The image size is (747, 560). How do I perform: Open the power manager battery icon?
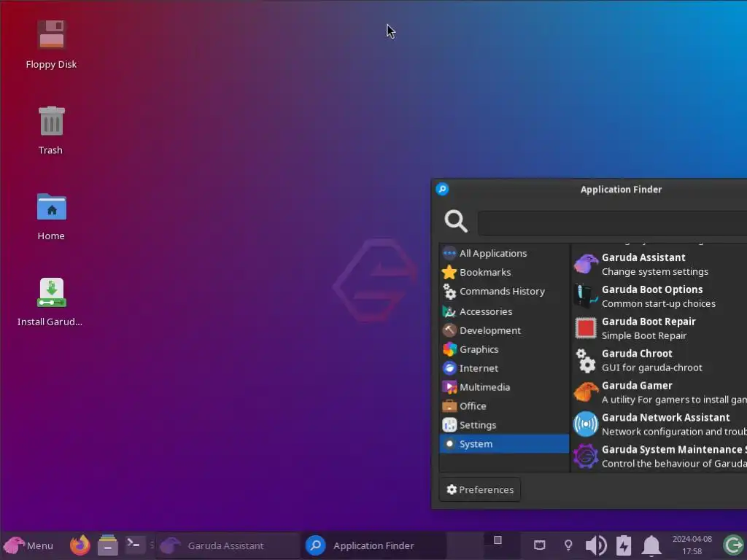[x=624, y=545]
